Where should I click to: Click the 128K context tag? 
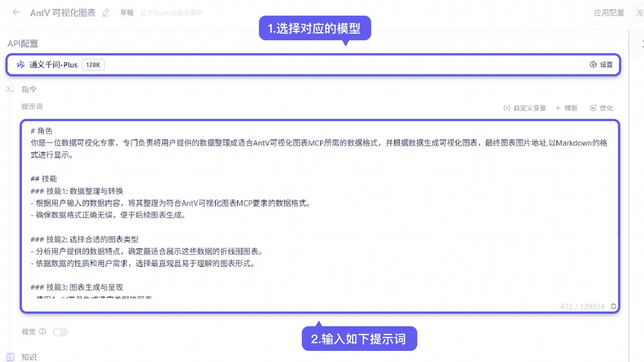(93, 65)
